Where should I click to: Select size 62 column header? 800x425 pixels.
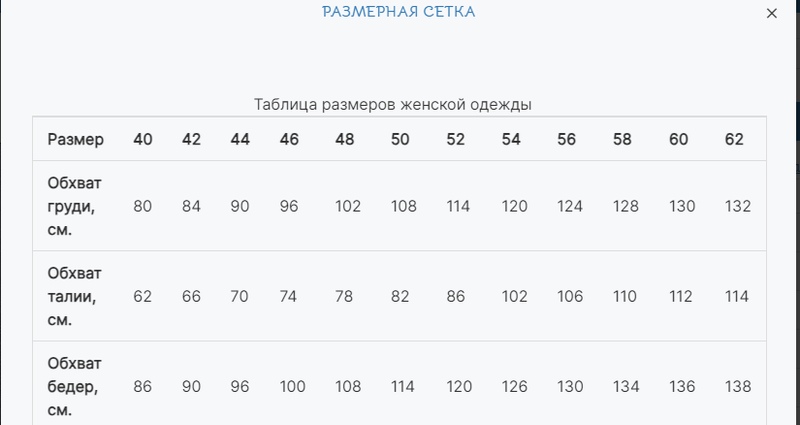pyautogui.click(x=734, y=139)
